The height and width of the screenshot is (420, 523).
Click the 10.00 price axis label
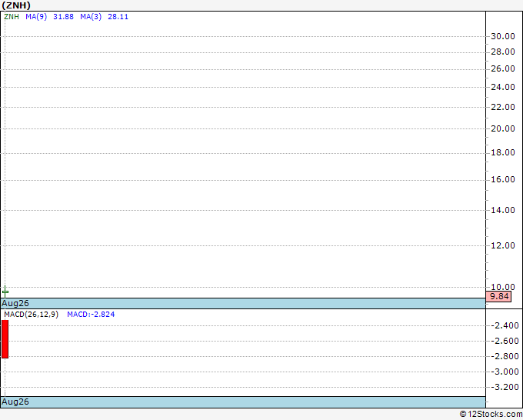click(x=503, y=287)
